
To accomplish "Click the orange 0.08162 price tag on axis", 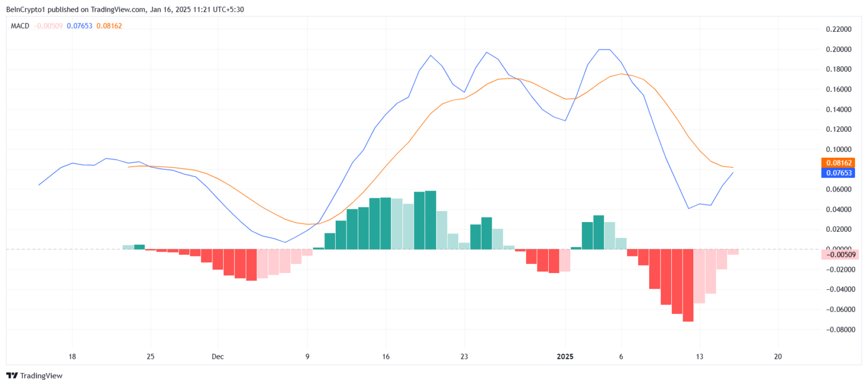I will coord(837,163).
